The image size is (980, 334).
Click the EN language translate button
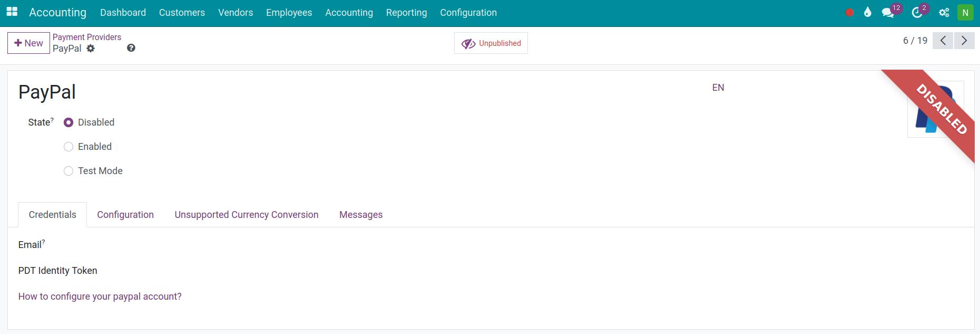pyautogui.click(x=718, y=88)
